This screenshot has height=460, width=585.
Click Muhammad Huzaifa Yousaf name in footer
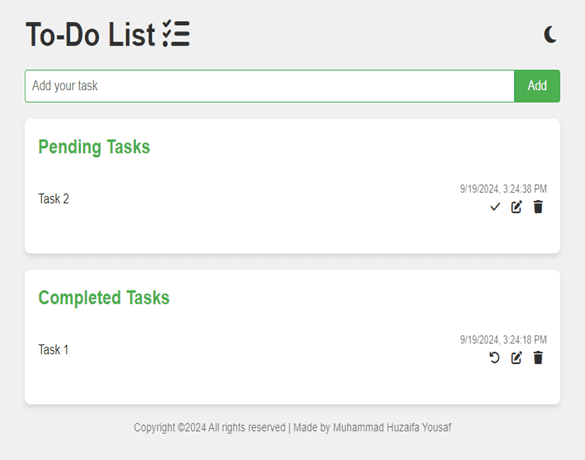tap(392, 428)
